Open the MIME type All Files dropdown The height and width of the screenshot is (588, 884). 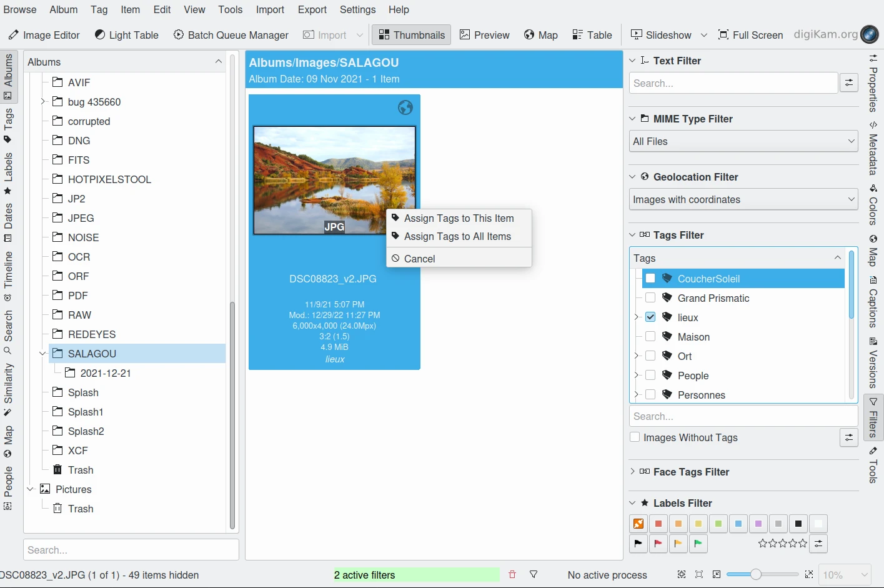point(743,141)
